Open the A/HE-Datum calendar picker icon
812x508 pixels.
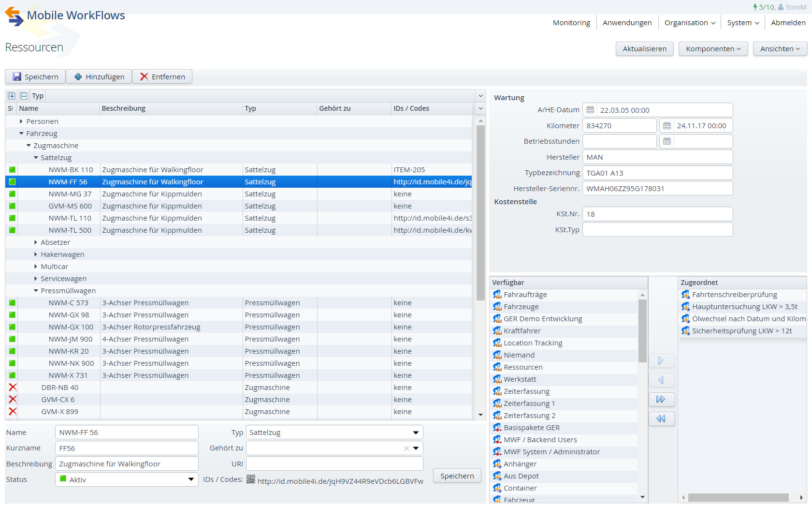(x=590, y=110)
